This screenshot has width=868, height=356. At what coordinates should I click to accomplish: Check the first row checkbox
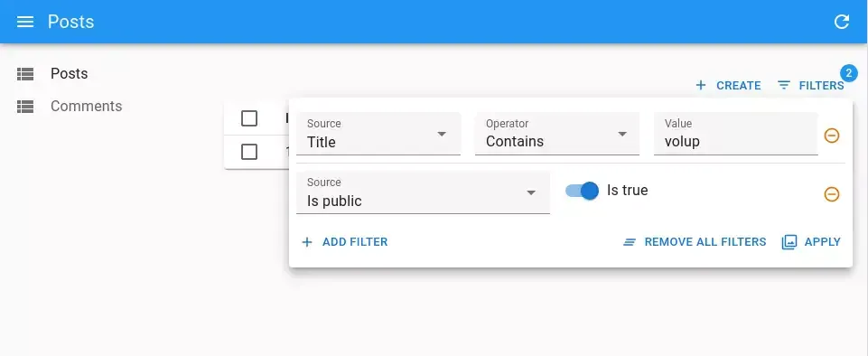(x=249, y=152)
